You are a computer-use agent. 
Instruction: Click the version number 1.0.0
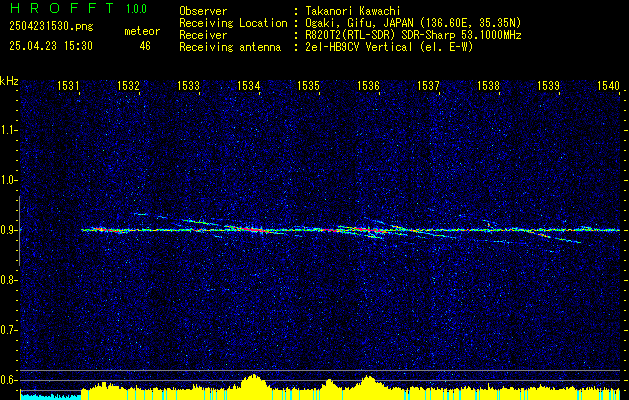pyautogui.click(x=136, y=9)
